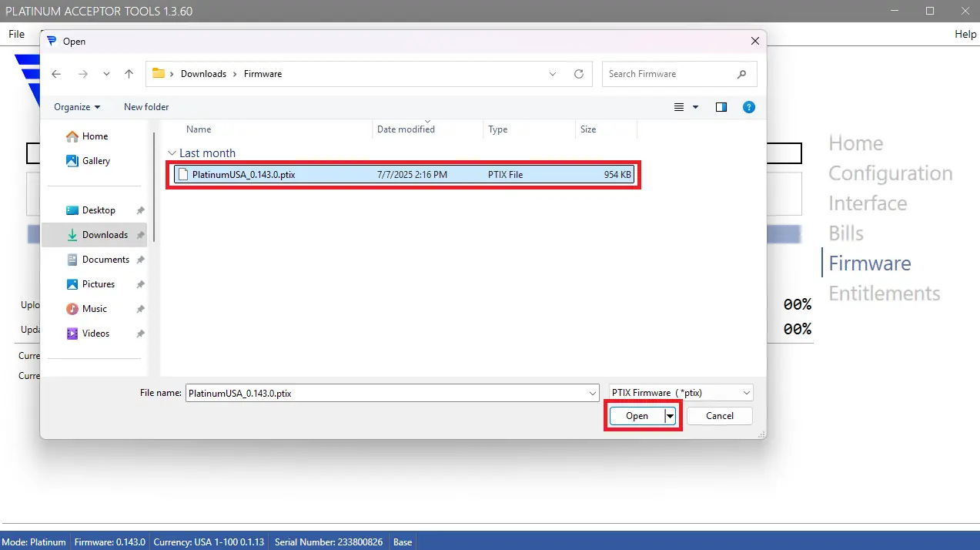Collapse the Last month group
Screen dimensions: 980x550
pyautogui.click(x=172, y=153)
